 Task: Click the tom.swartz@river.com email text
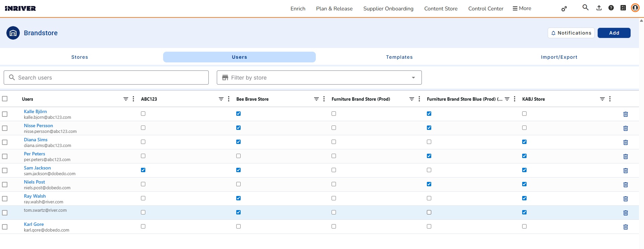[45, 210]
